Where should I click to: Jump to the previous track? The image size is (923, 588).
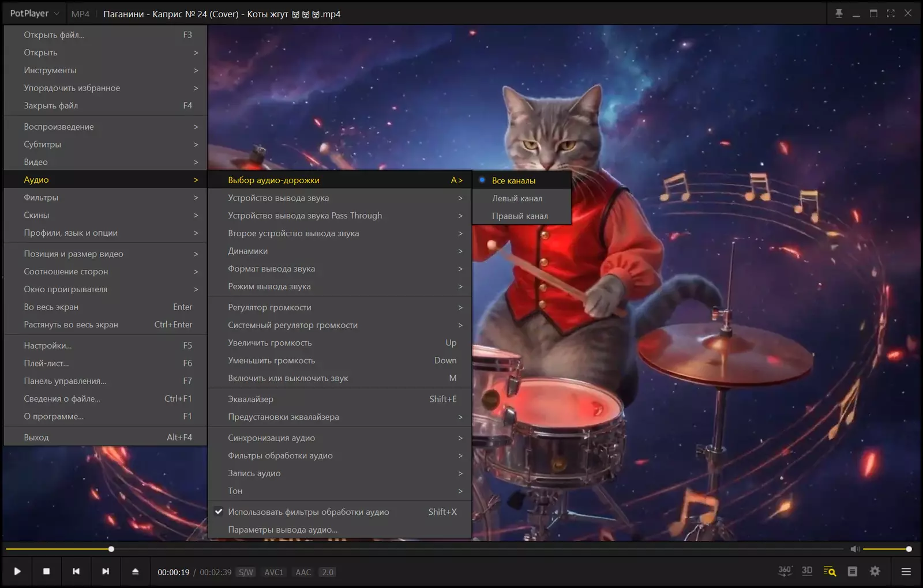click(76, 571)
